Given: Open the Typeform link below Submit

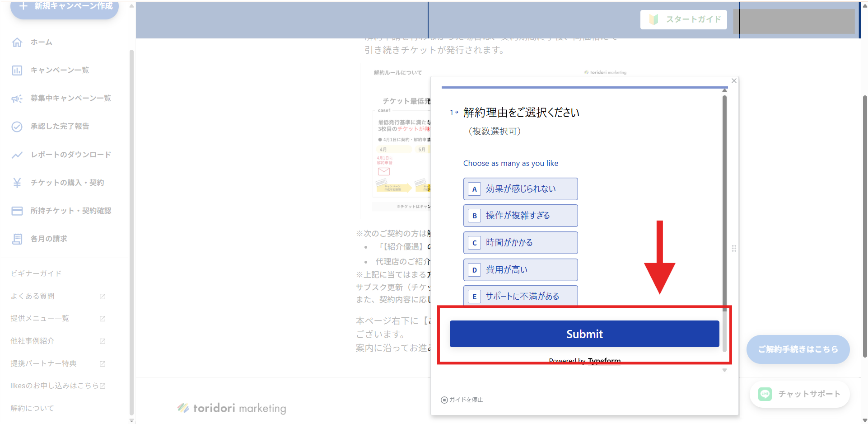Looking at the screenshot, I should tap(604, 361).
